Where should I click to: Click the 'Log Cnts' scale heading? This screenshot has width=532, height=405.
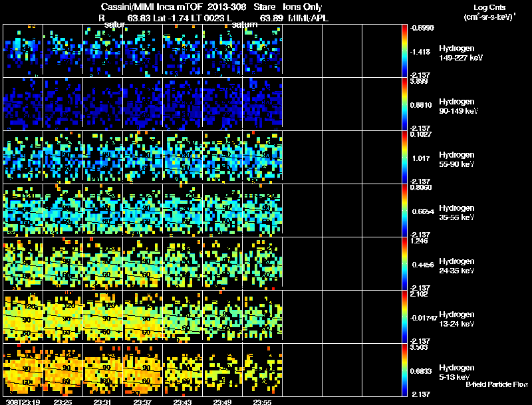tap(489, 7)
